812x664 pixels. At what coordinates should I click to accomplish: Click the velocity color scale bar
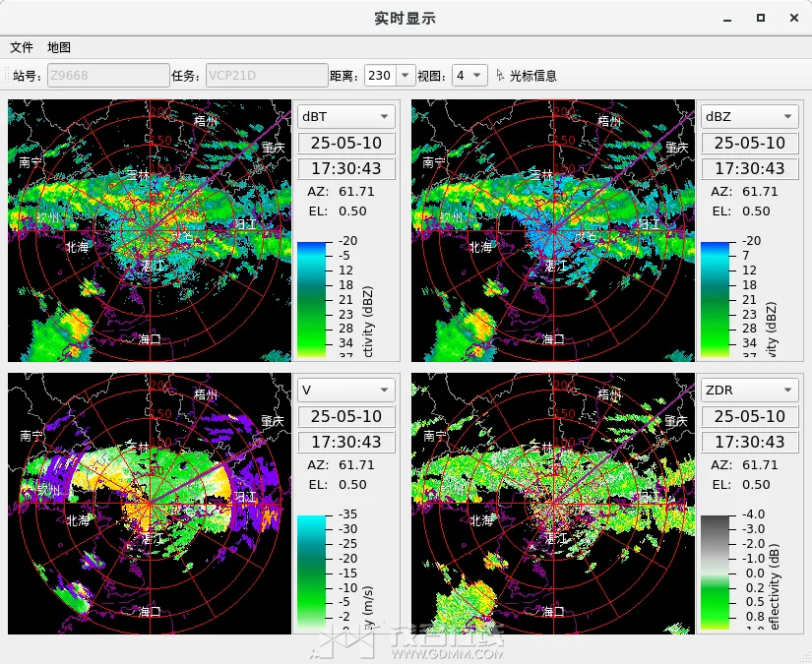(315, 572)
